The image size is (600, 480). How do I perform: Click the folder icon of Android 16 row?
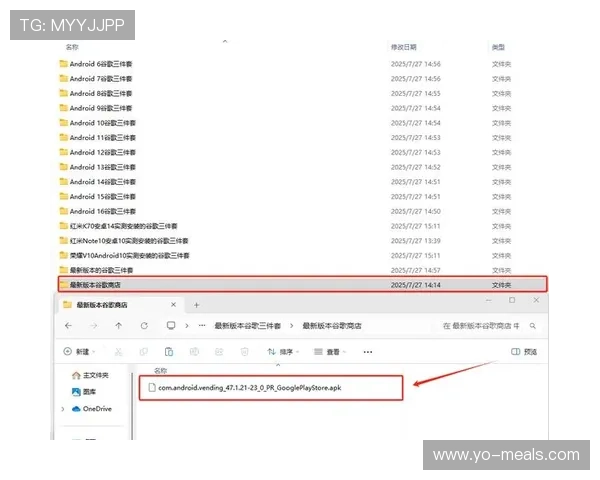[x=64, y=211]
